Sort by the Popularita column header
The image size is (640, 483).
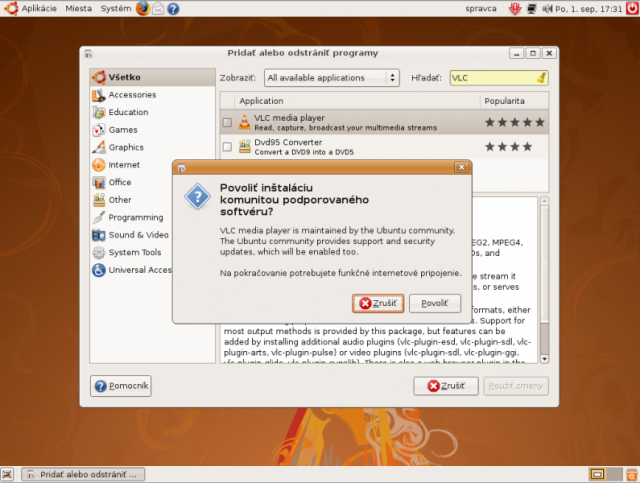515,101
